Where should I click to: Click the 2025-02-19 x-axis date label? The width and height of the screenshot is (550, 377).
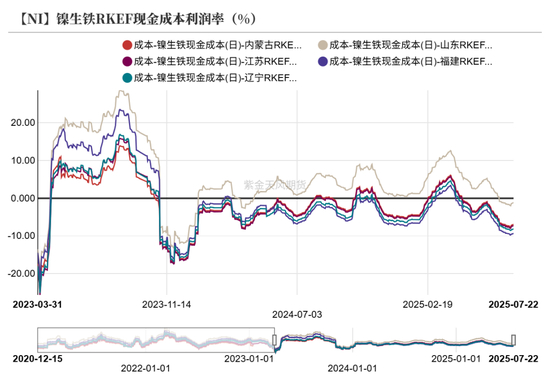428,304
